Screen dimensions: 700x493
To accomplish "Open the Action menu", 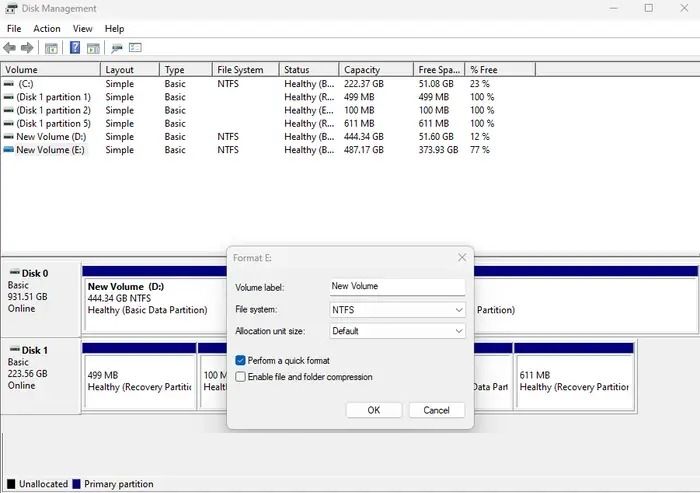I will pyautogui.click(x=47, y=29).
